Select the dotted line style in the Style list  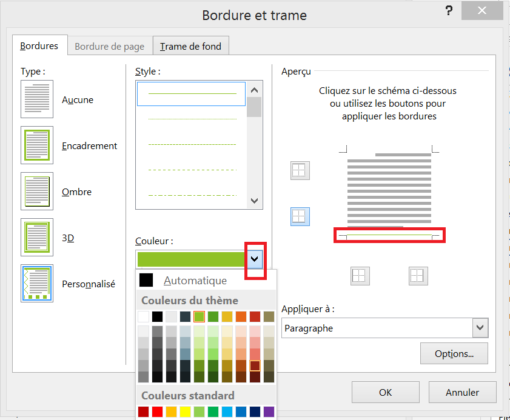pyautogui.click(x=192, y=119)
